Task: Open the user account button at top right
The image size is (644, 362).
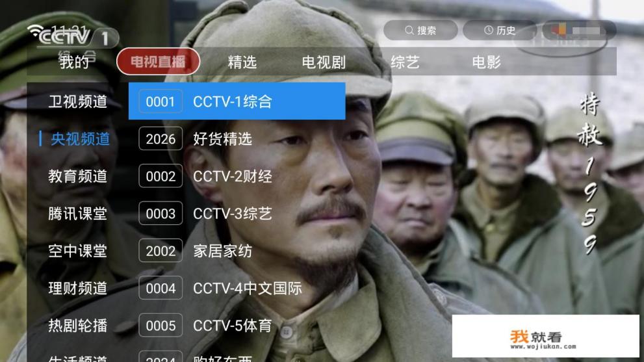Action: (x=580, y=31)
